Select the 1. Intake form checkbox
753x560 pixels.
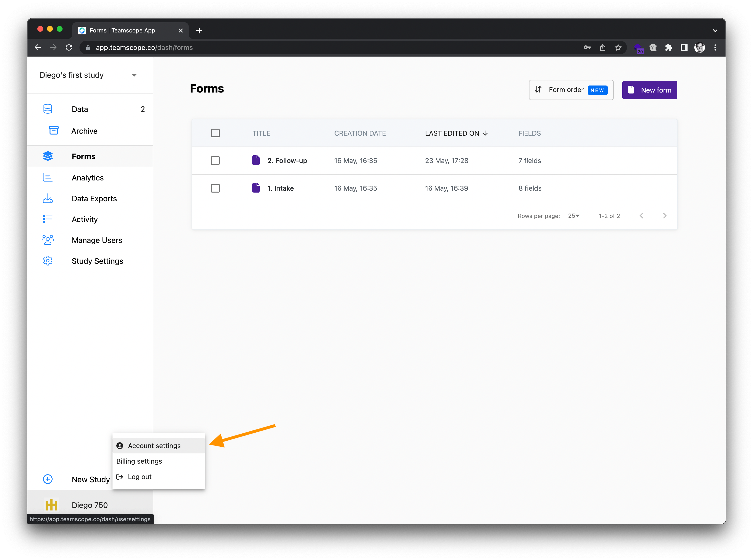pyautogui.click(x=215, y=188)
